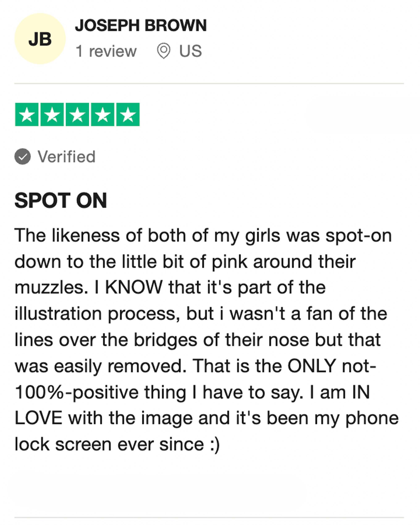Click the first green rating star
Screen dimensions: 420x525
27,114
